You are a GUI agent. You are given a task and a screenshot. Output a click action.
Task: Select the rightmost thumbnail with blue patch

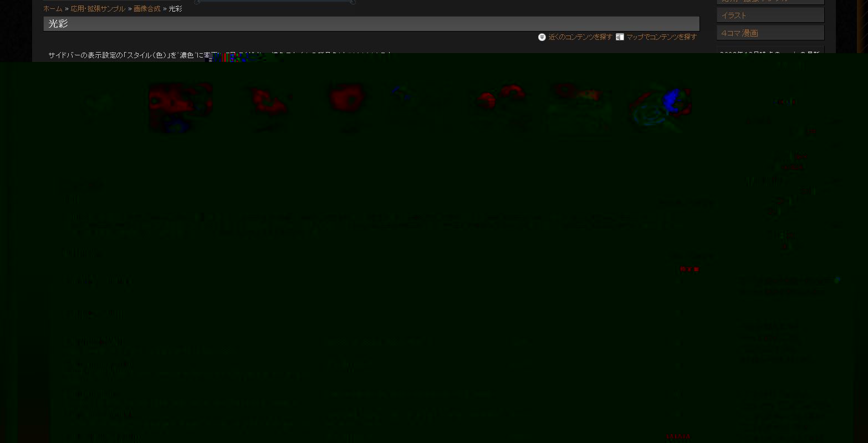point(661,106)
